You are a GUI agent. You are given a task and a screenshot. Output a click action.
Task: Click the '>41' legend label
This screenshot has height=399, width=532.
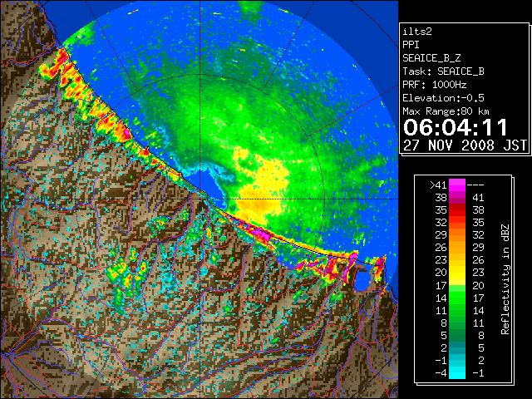click(x=438, y=185)
